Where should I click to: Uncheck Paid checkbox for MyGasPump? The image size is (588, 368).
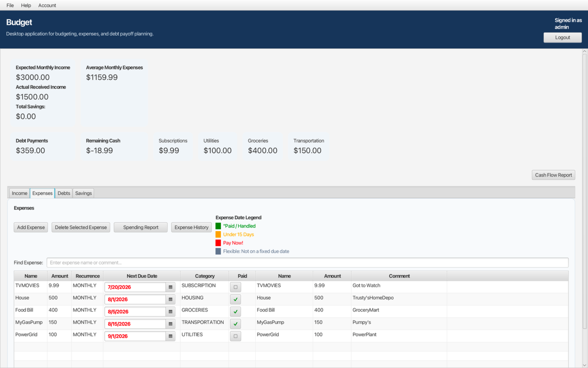235,324
